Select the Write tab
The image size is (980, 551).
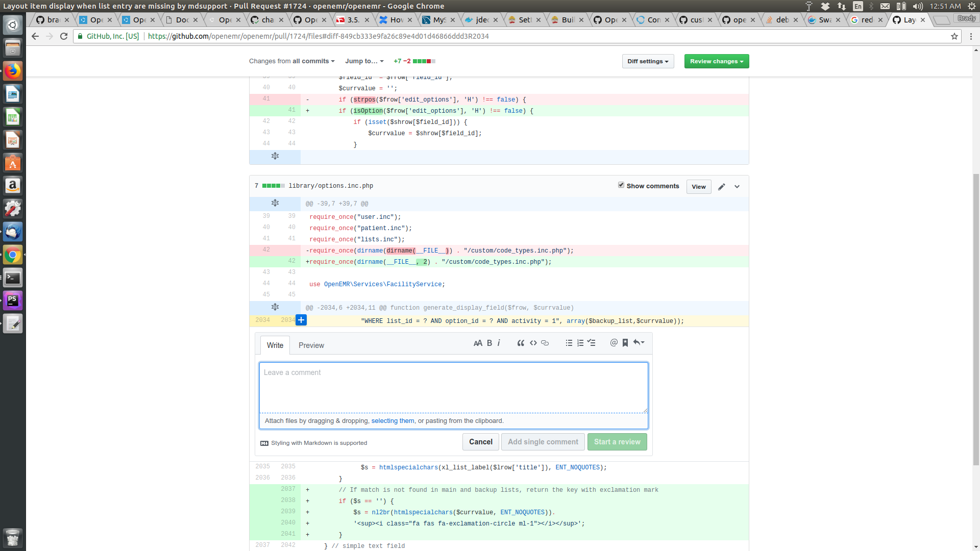(x=275, y=345)
